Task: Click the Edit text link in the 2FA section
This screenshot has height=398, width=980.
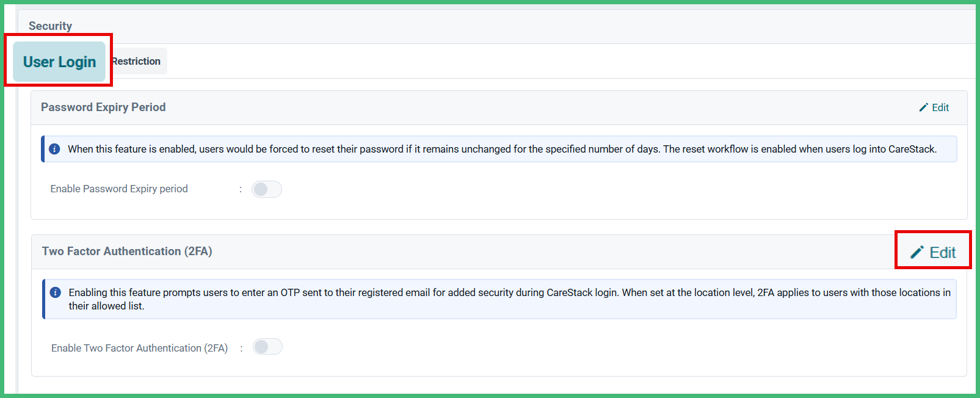Action: click(943, 251)
